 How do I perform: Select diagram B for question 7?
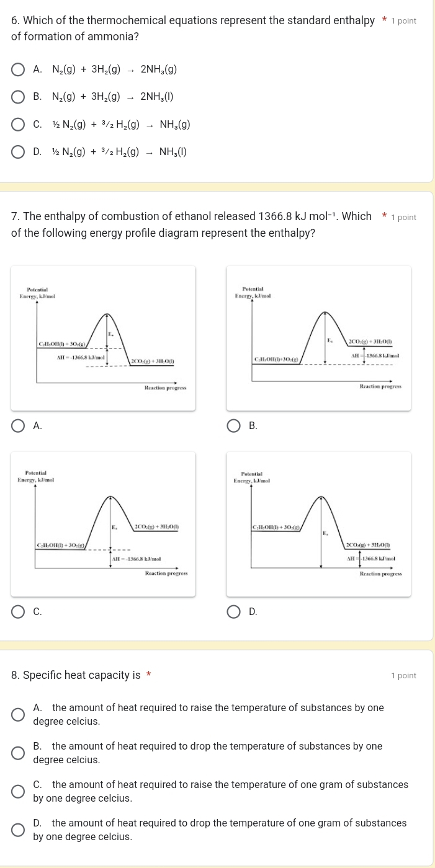click(233, 425)
